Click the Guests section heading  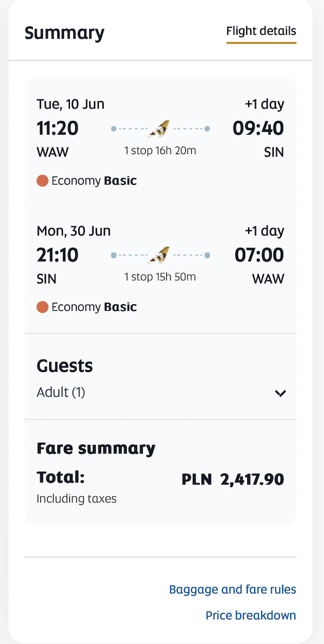click(64, 367)
